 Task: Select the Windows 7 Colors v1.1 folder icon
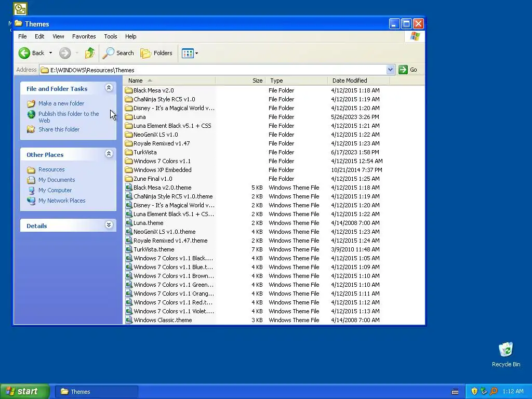pyautogui.click(x=129, y=161)
